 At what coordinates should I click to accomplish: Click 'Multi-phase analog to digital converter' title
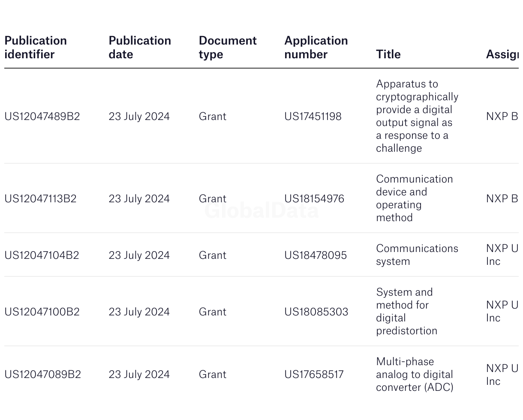(x=414, y=374)
